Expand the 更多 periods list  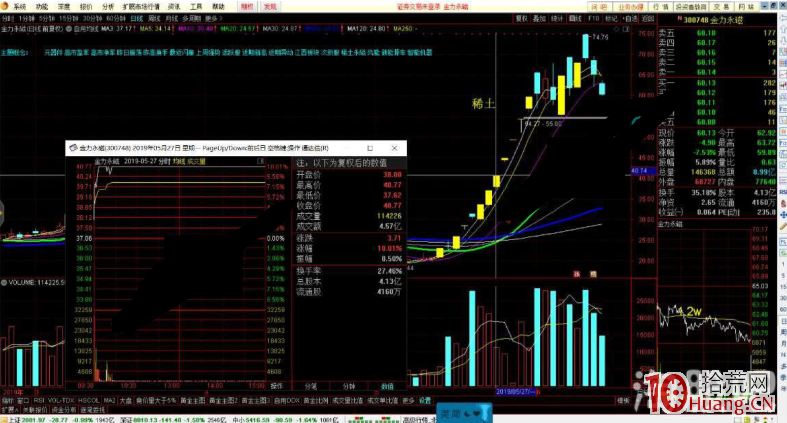click(213, 19)
